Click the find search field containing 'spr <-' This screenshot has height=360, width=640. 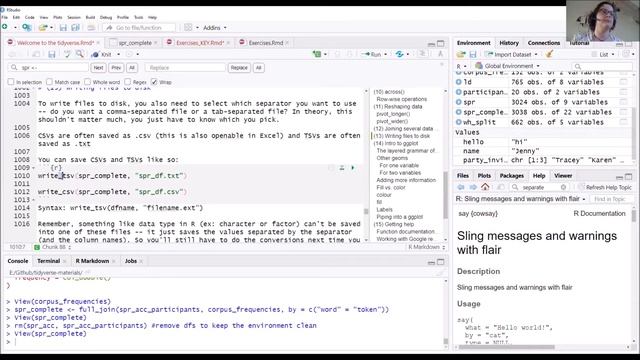point(49,68)
